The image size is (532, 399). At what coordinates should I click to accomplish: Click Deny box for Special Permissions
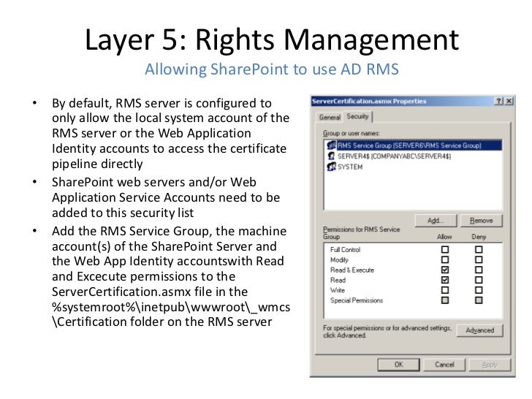click(x=479, y=300)
